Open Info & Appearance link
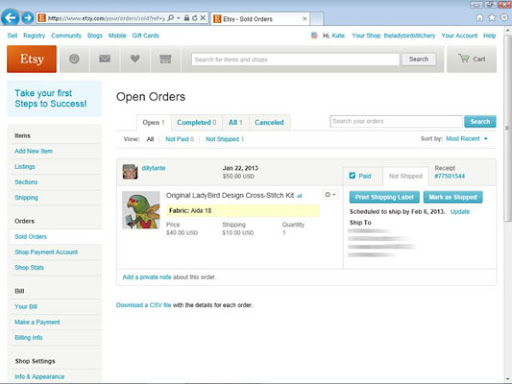 click(39, 376)
